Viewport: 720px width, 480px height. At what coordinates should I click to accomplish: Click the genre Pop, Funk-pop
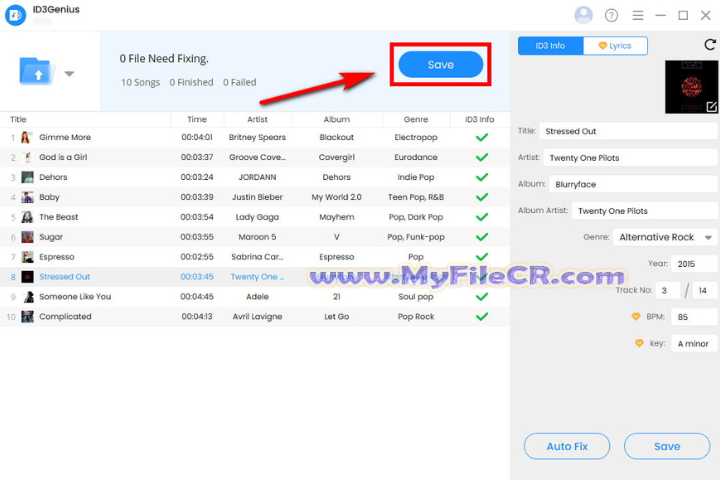click(x=416, y=237)
